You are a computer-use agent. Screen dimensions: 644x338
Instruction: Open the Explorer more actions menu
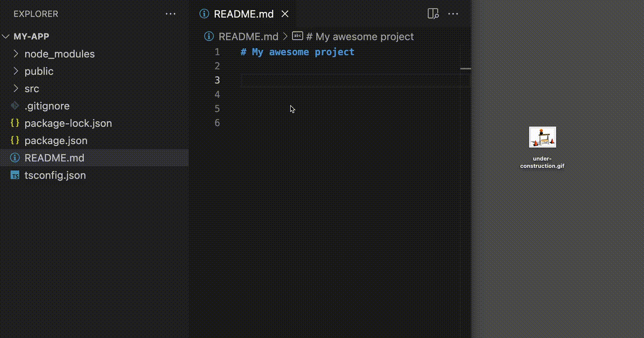171,14
